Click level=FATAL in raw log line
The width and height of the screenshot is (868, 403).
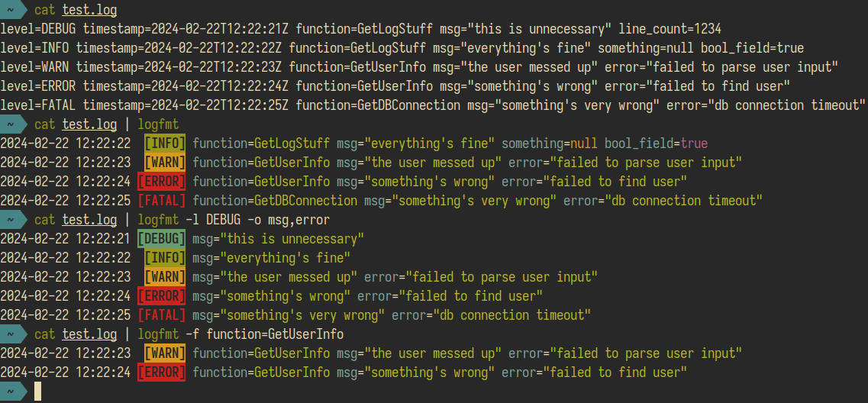37,105
